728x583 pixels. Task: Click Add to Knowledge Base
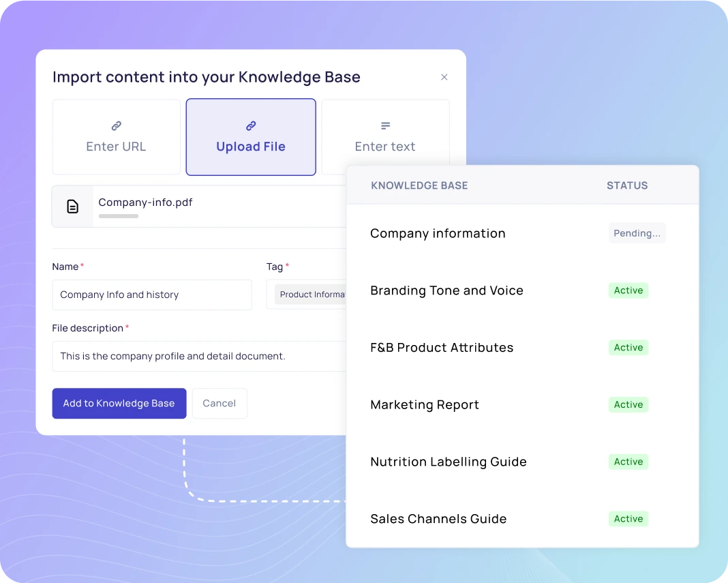[119, 403]
